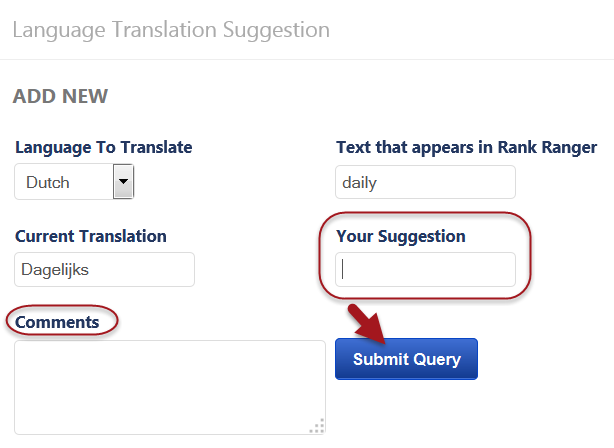Click the 'Language To Translate' label
This screenshot has height=448, width=614.
103,148
